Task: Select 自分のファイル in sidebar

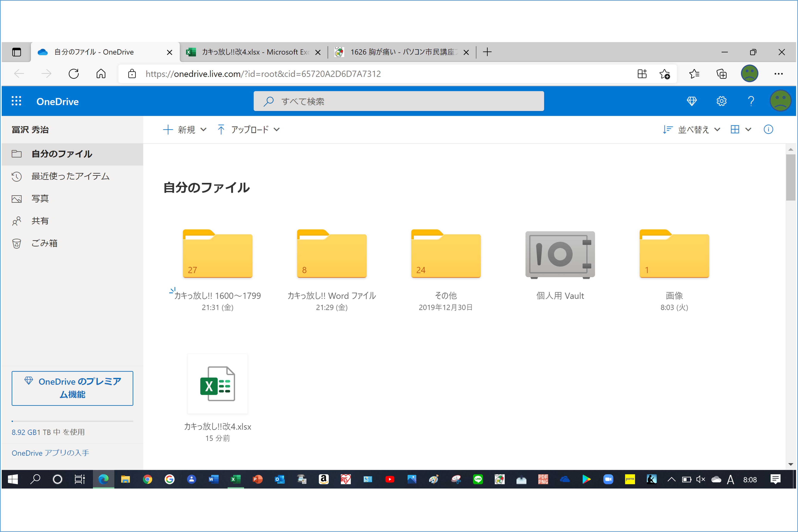Action: point(72,154)
